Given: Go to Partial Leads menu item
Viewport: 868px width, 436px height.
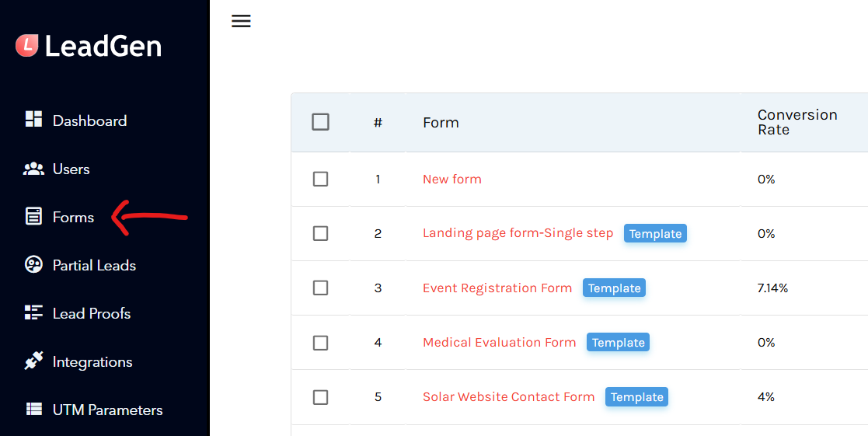Looking at the screenshot, I should coord(94,265).
